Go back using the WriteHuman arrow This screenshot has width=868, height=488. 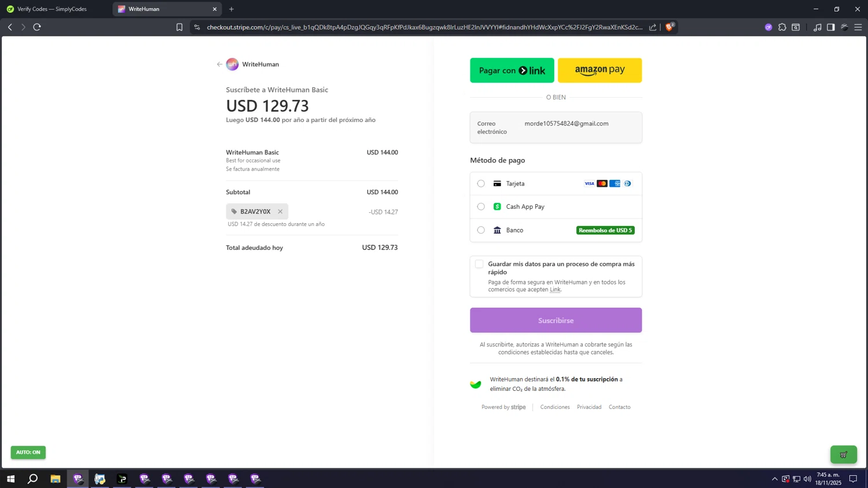click(x=219, y=64)
